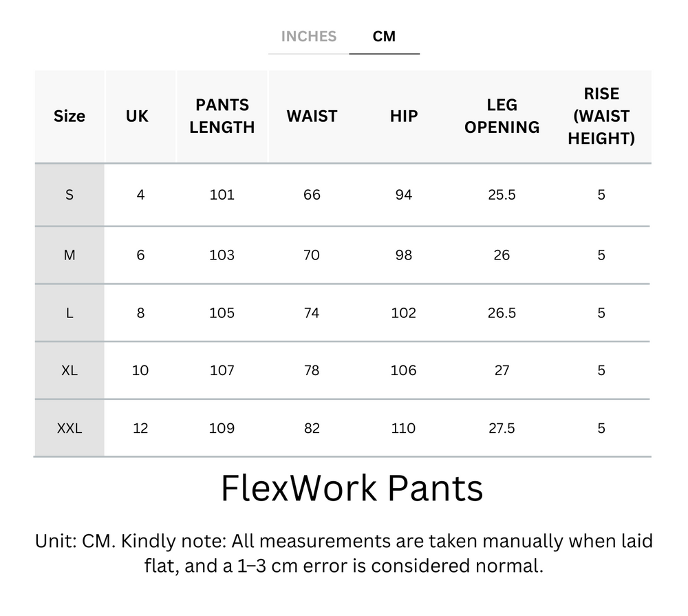Screen dimensions: 688x616
Task: Select the XXL size row label
Action: [x=69, y=428]
